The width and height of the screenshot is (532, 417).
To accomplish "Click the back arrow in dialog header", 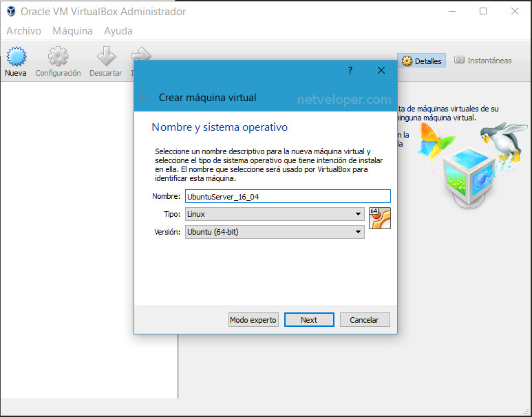I will (144, 97).
